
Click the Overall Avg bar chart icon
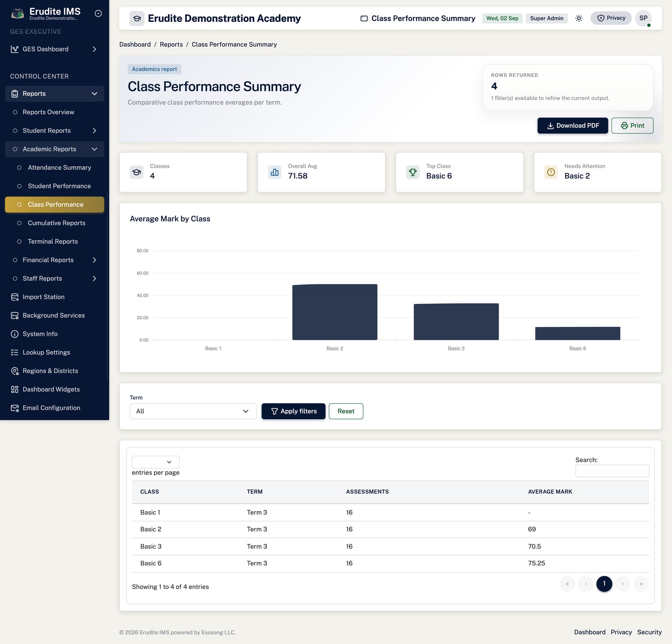click(275, 172)
